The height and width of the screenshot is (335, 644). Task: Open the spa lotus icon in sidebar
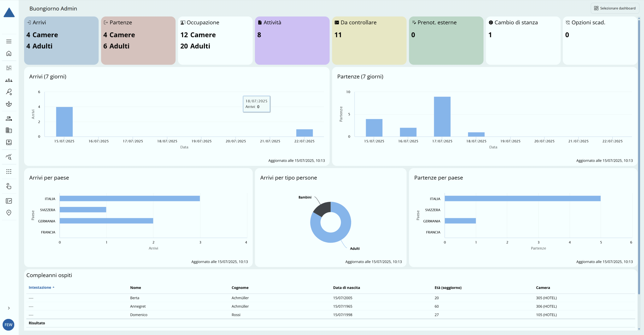click(x=9, y=104)
